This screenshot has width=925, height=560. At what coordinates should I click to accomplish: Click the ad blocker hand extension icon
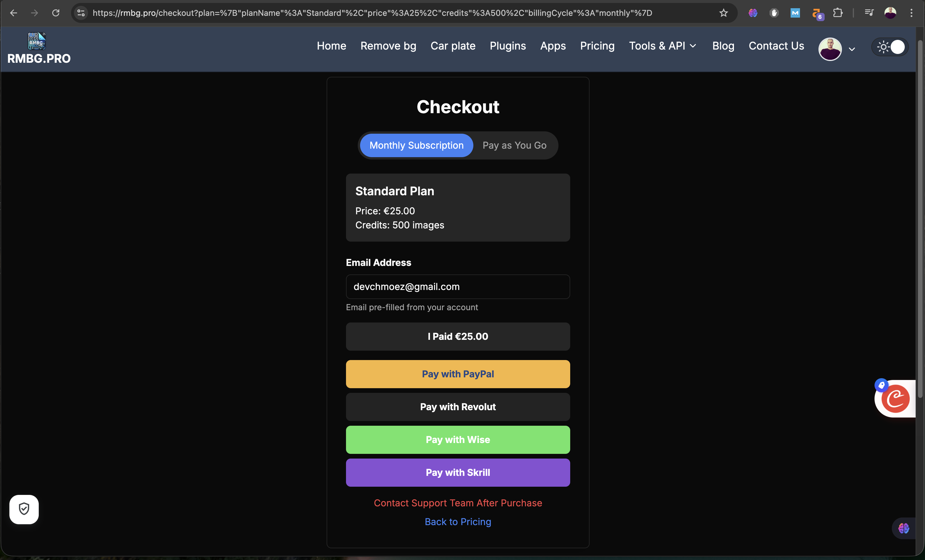(774, 13)
